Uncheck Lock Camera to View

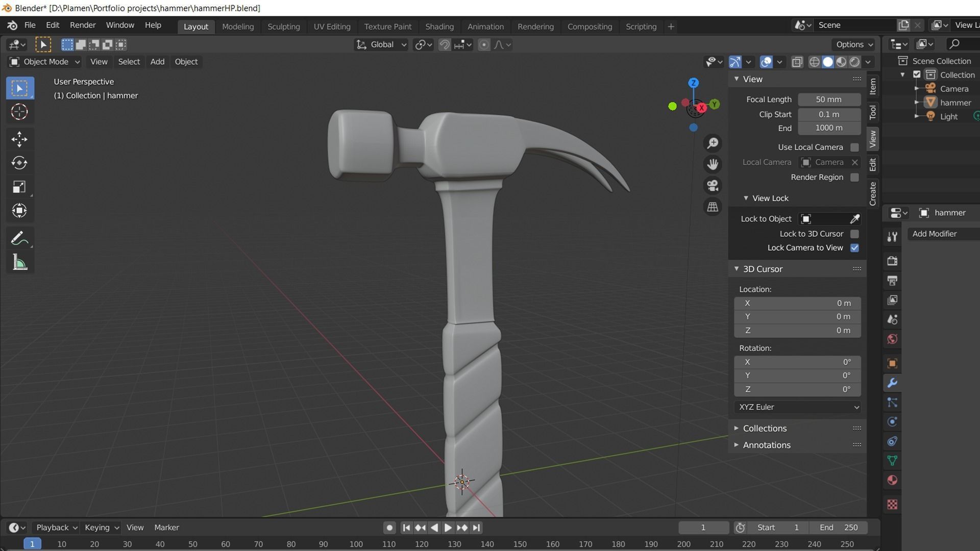tap(854, 248)
